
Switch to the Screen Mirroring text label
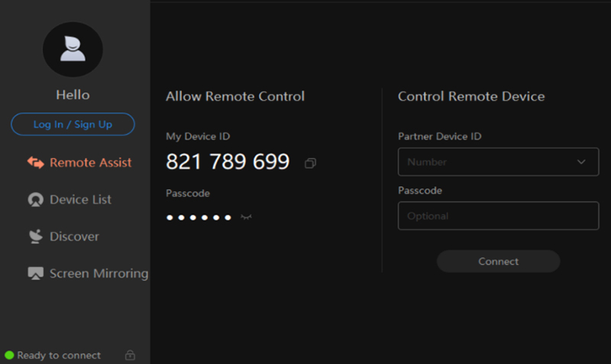tap(99, 273)
